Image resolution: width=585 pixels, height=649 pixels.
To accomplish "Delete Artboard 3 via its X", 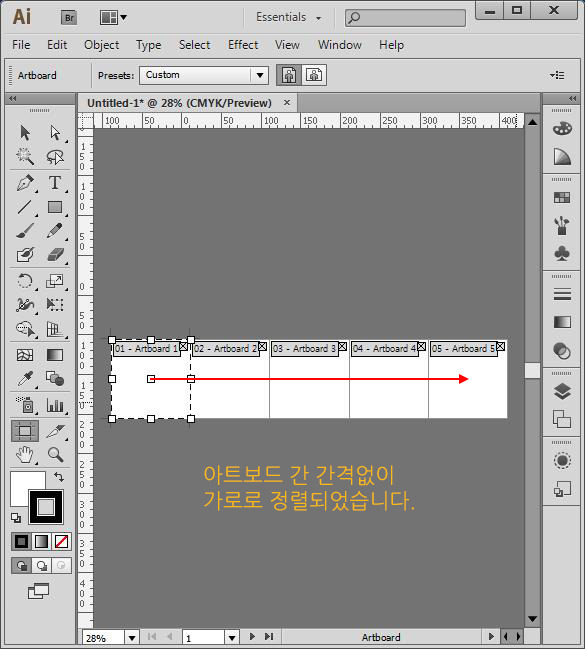I will click(x=342, y=346).
